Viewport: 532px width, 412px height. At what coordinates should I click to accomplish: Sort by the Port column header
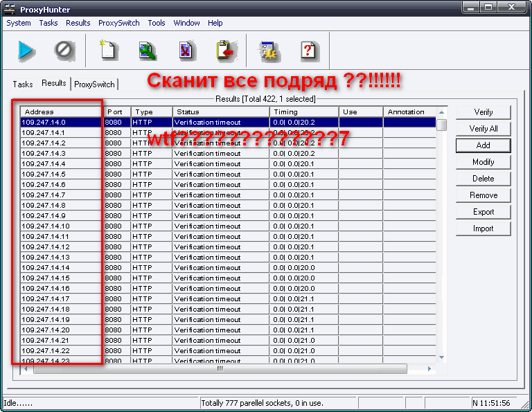117,112
